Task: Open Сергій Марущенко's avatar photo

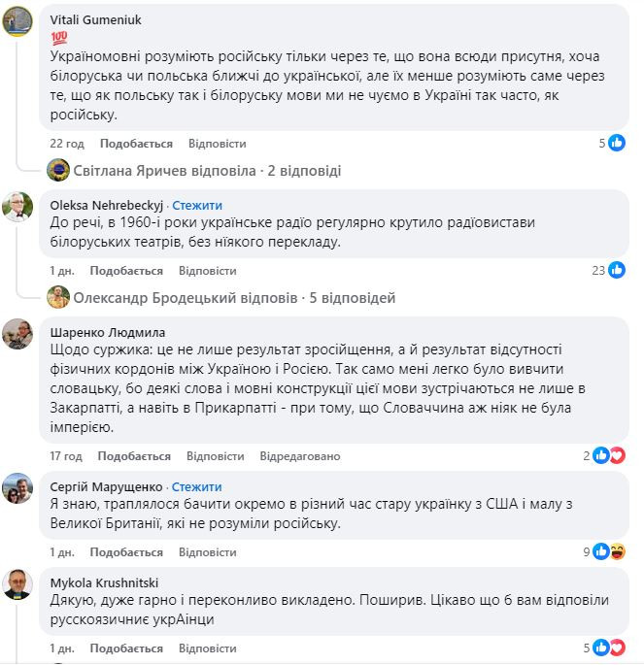Action: pyautogui.click(x=17, y=488)
